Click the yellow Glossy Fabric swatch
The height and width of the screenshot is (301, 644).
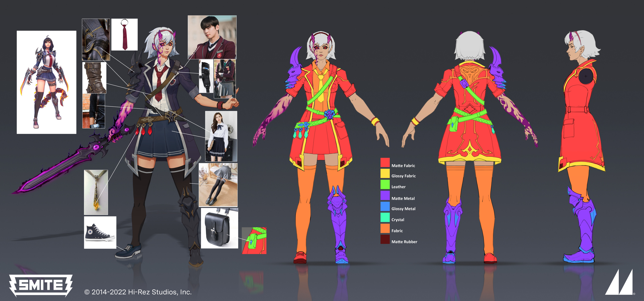click(x=385, y=173)
